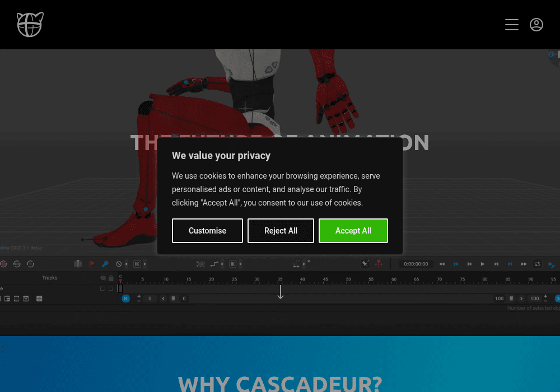The image size is (560, 392).
Task: Toggle the lock icon by Tracks
Action: 111,278
